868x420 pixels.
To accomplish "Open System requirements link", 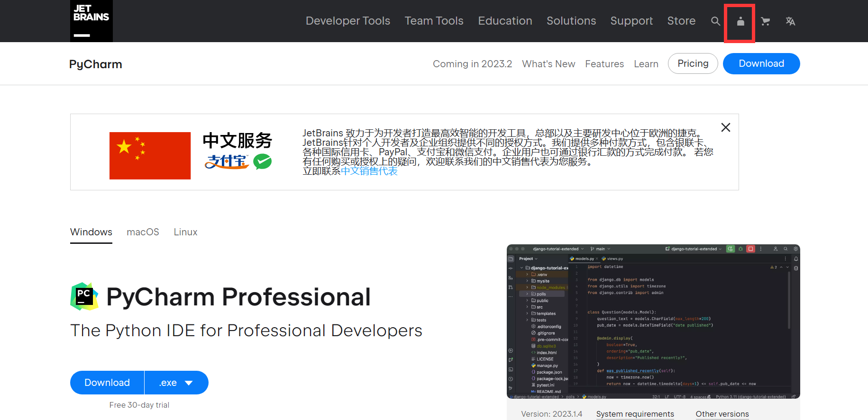I will (635, 414).
